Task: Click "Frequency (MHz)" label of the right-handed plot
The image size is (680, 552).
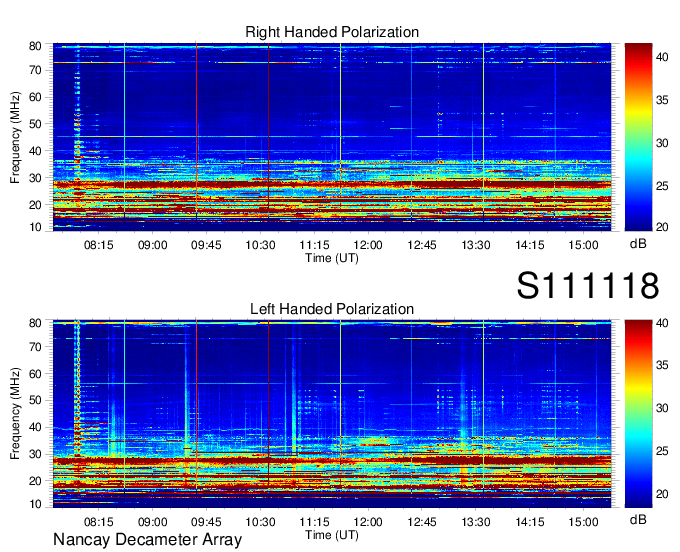Action: coord(15,137)
